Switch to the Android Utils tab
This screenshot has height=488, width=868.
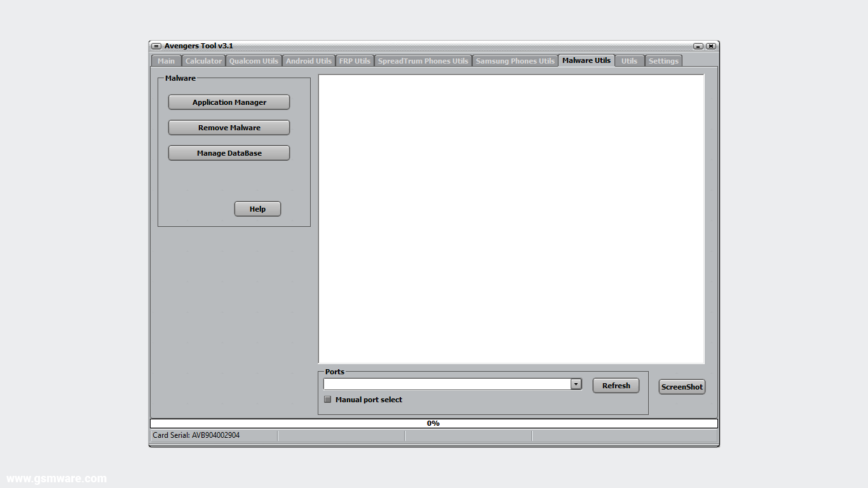[x=309, y=60]
